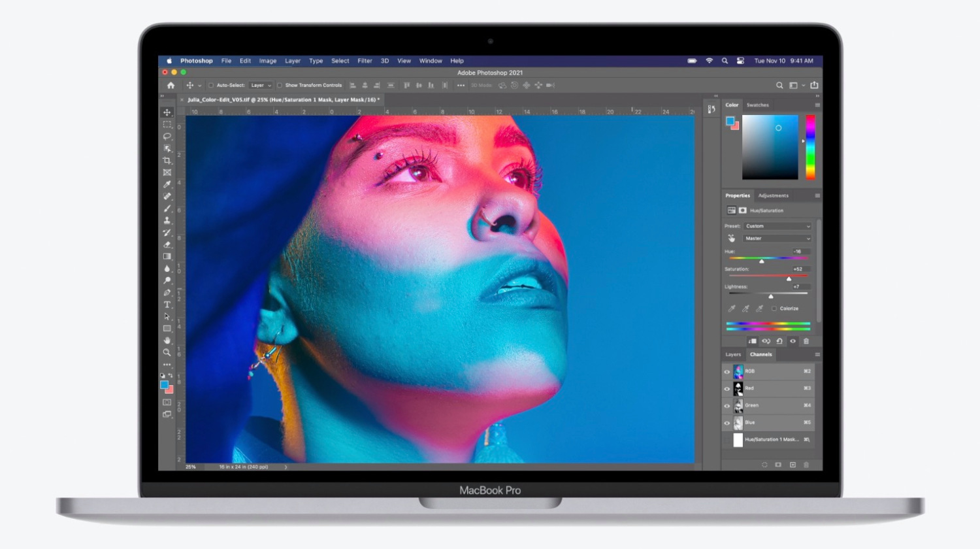The width and height of the screenshot is (980, 549).
Task: Open the Layer menu in the menu bar
Action: point(293,61)
